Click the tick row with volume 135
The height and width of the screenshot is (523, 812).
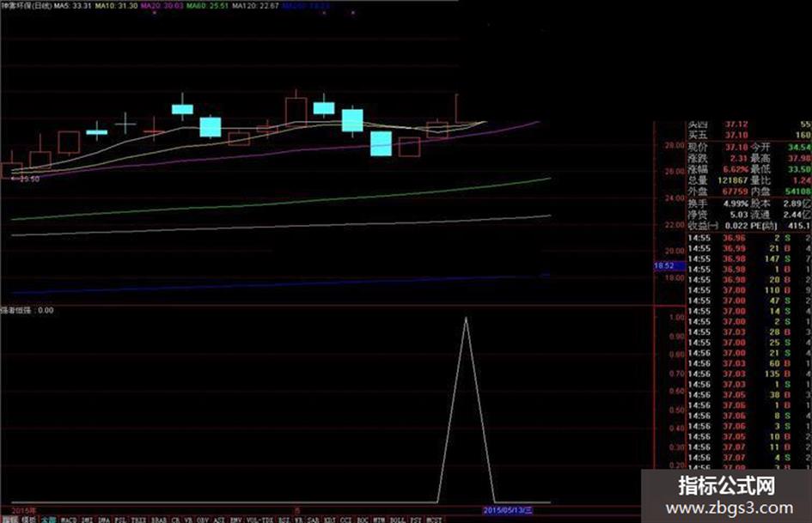click(x=749, y=374)
